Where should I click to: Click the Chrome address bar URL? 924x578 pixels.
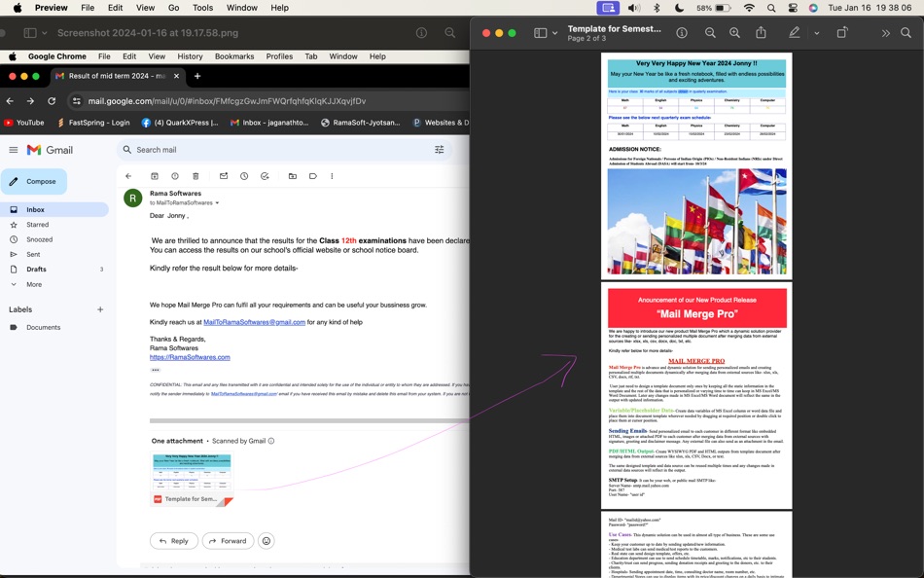pyautogui.click(x=227, y=101)
